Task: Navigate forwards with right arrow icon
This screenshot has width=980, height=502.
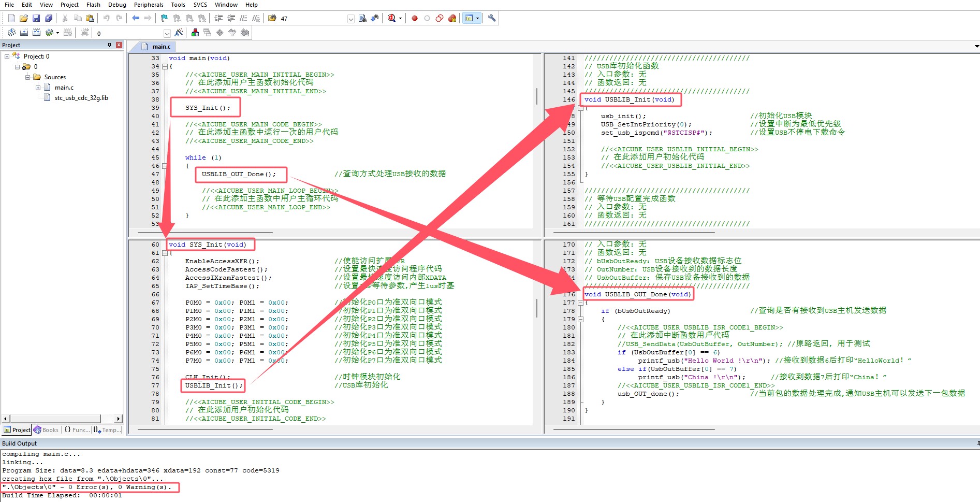Action: pos(148,18)
